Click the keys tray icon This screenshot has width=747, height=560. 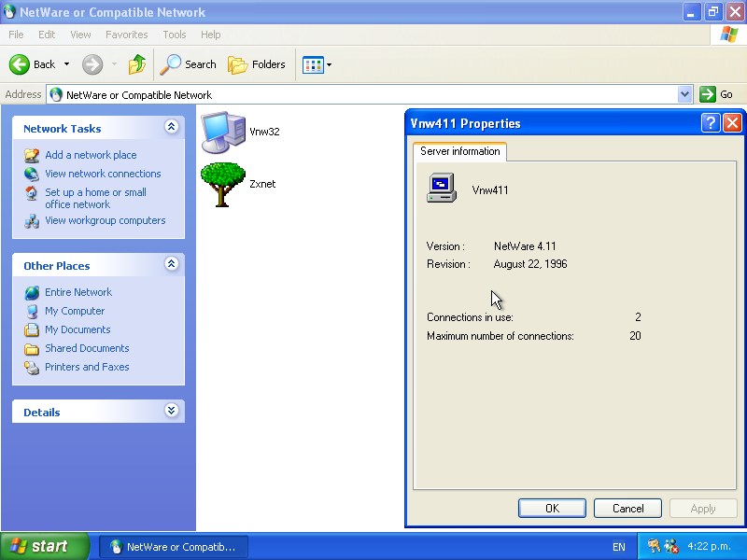click(x=654, y=546)
